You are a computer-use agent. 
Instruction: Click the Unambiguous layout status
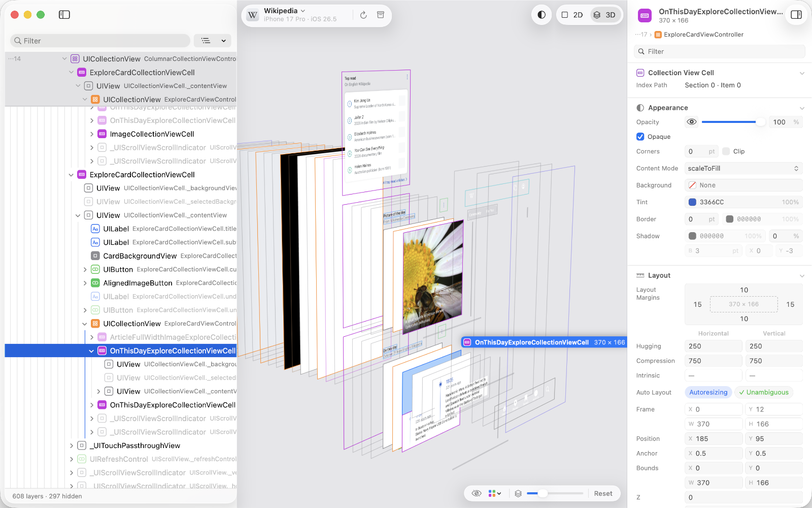point(764,392)
